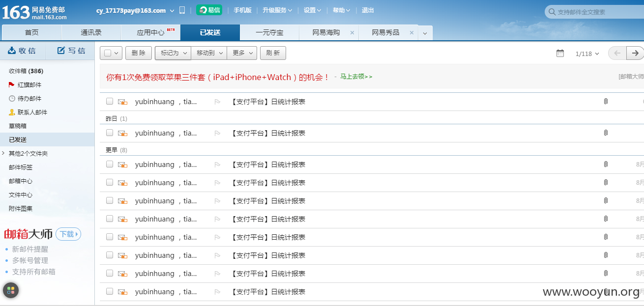
Task: Check the email checkbox under 昨日 group
Action: coord(110,133)
